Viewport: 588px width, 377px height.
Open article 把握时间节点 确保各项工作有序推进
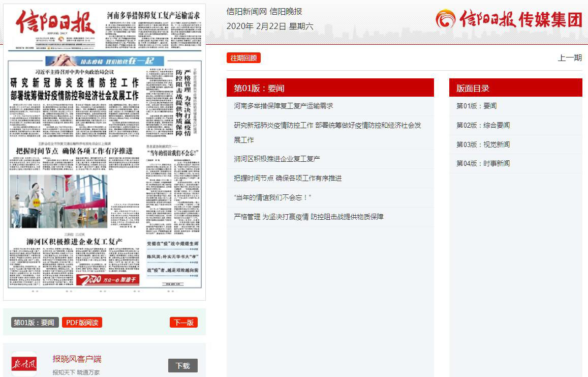288,178
